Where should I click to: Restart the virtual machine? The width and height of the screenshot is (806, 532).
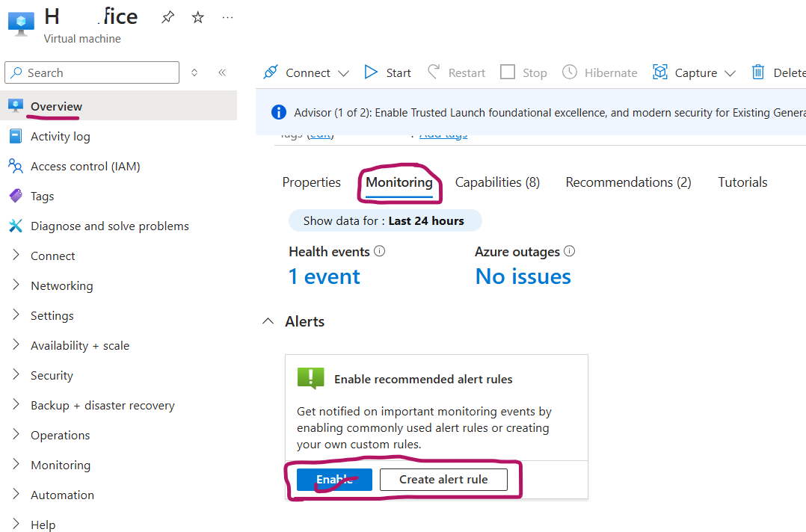456,72
